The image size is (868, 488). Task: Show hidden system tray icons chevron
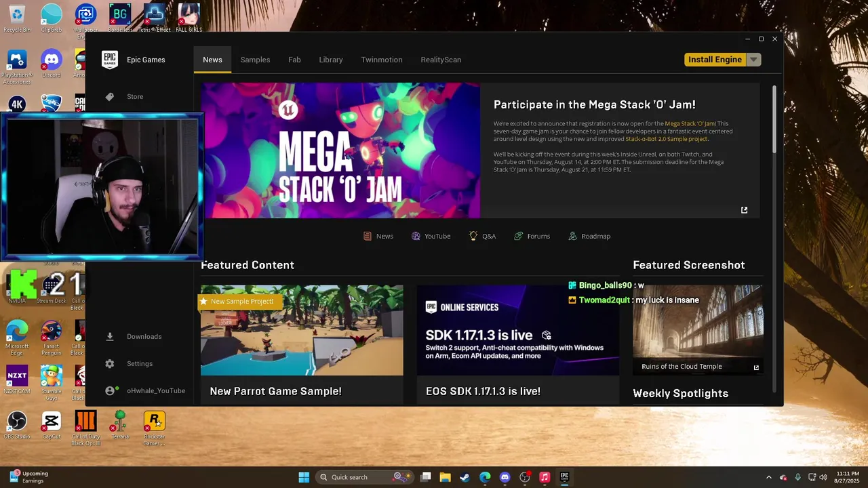pyautogui.click(x=768, y=477)
